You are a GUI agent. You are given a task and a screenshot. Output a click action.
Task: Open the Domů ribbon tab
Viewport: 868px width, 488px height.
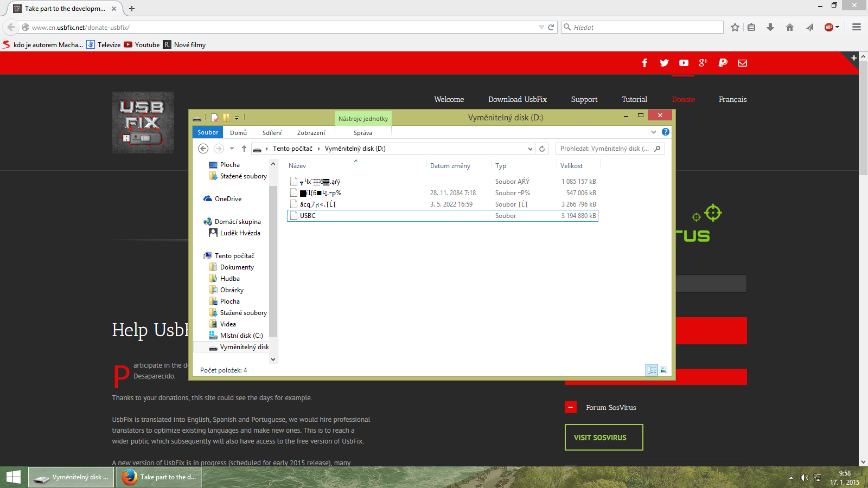coord(238,132)
